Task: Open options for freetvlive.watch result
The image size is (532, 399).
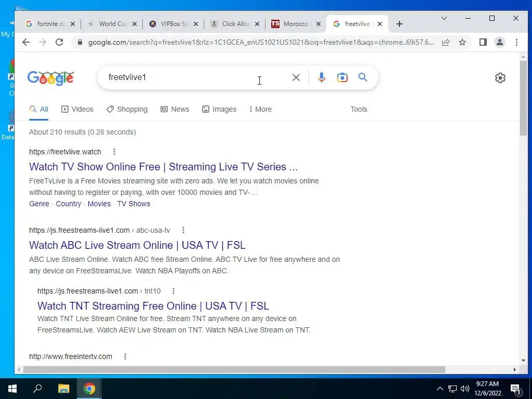Action: [114, 152]
